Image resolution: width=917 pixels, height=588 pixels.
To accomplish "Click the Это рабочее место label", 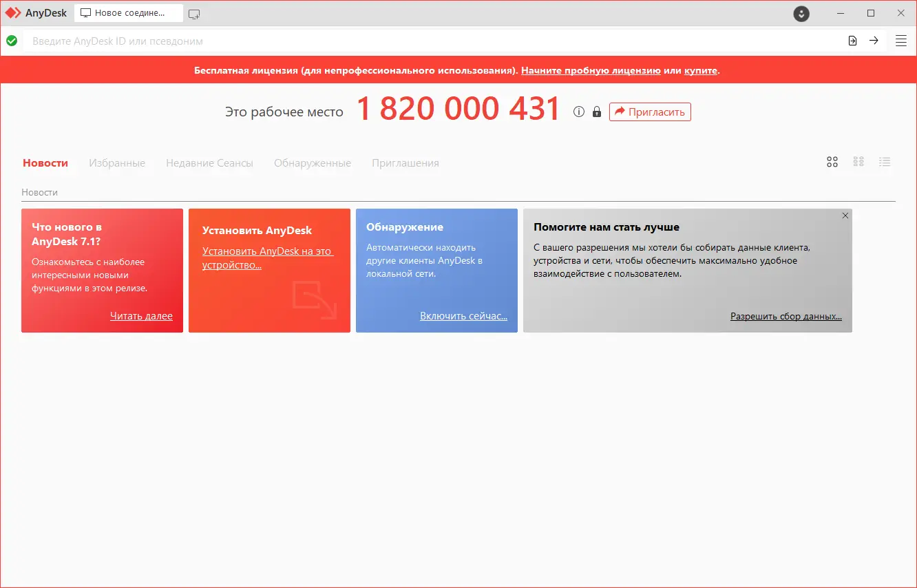I will (284, 112).
